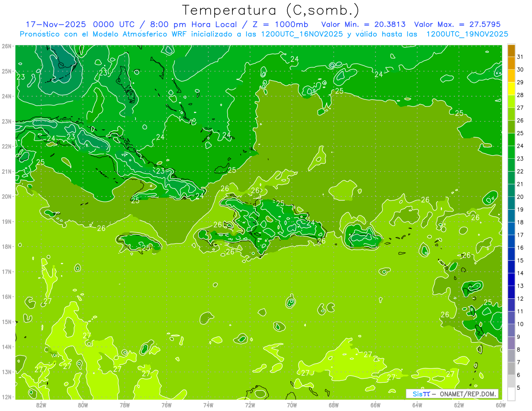
Task: Click the colorbar label "18"
Action: [x=520, y=222]
